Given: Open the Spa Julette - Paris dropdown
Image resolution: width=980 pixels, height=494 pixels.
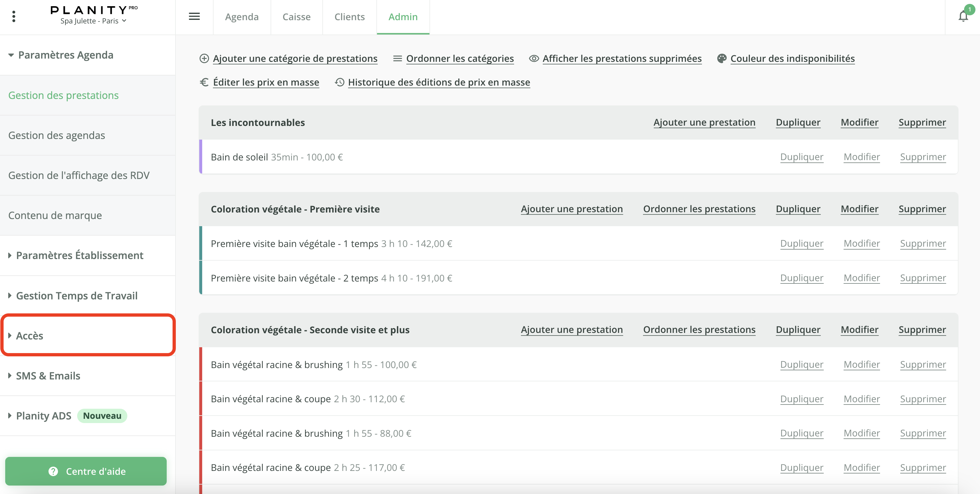Looking at the screenshot, I should (x=93, y=21).
